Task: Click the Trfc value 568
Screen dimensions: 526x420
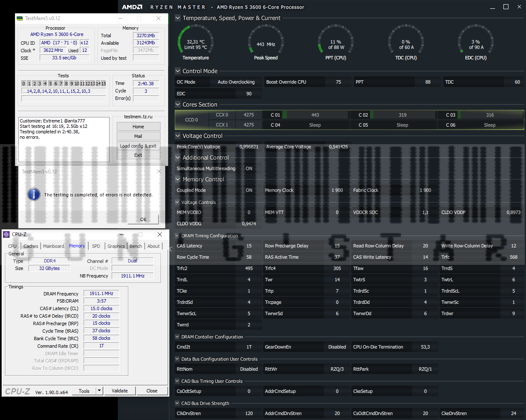Action: pos(513,257)
